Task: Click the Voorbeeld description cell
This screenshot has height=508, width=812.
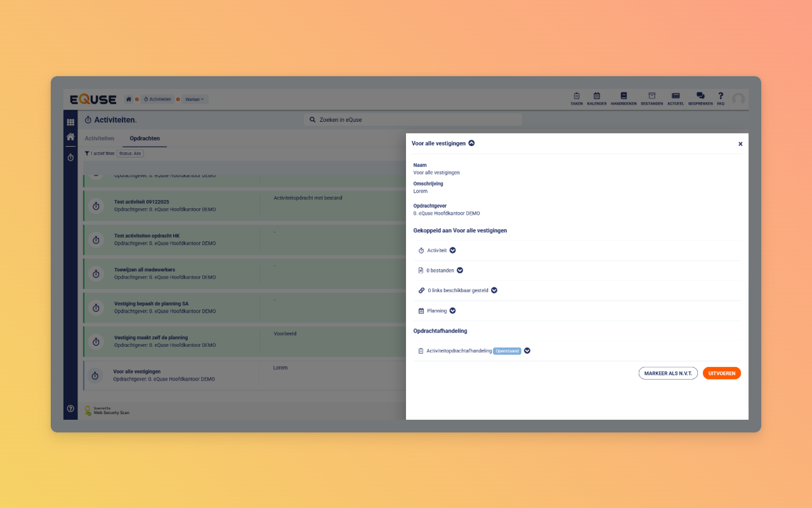Action: click(285, 333)
